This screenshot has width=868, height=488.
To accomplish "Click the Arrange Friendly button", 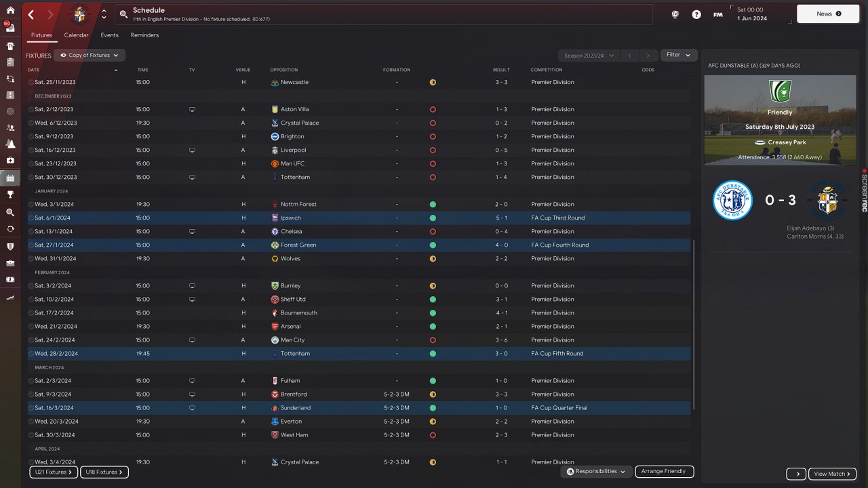I will (x=663, y=471).
